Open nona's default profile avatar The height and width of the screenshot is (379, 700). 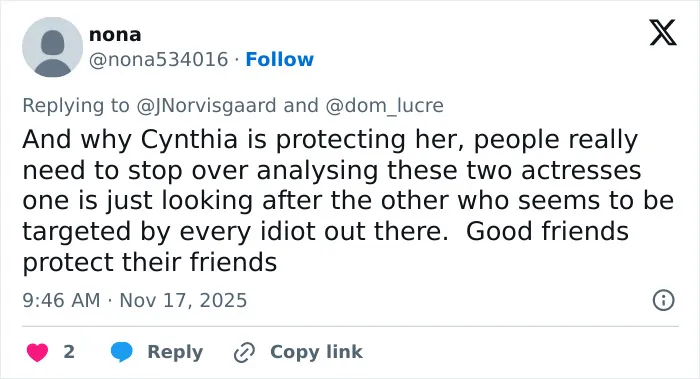click(x=52, y=47)
